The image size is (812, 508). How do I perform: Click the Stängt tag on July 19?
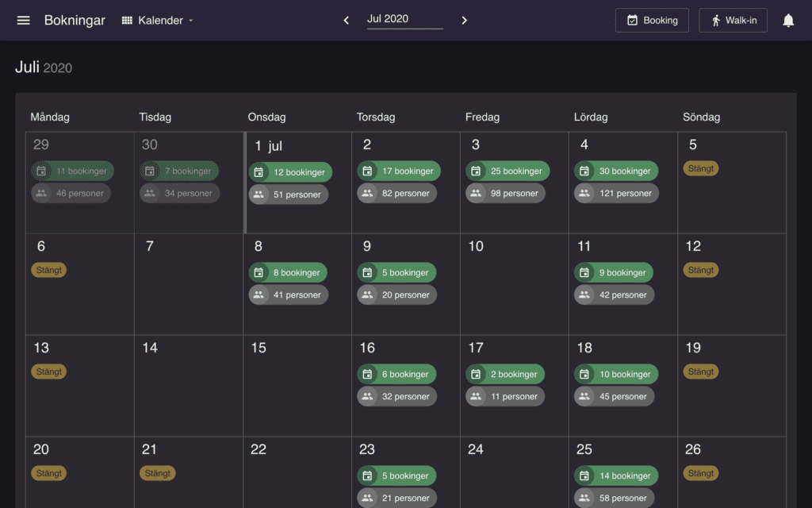coord(701,371)
